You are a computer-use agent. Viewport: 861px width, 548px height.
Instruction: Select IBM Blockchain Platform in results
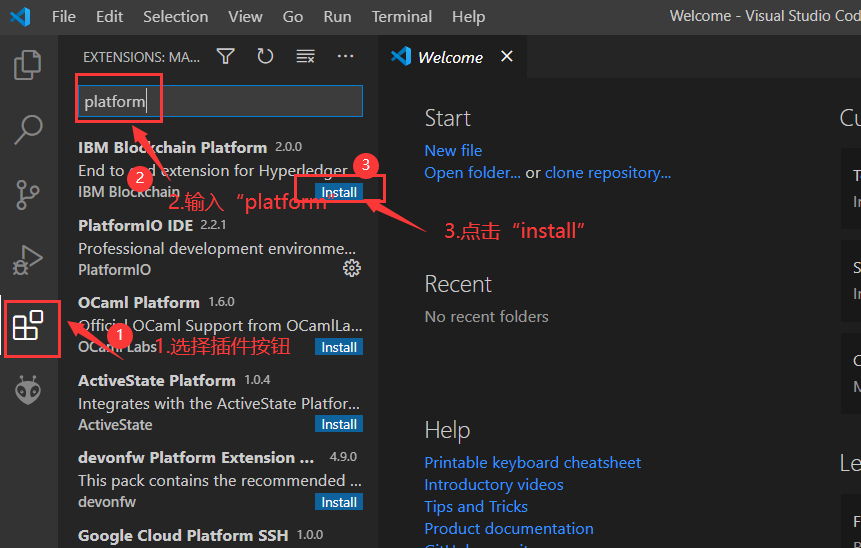tap(219, 170)
